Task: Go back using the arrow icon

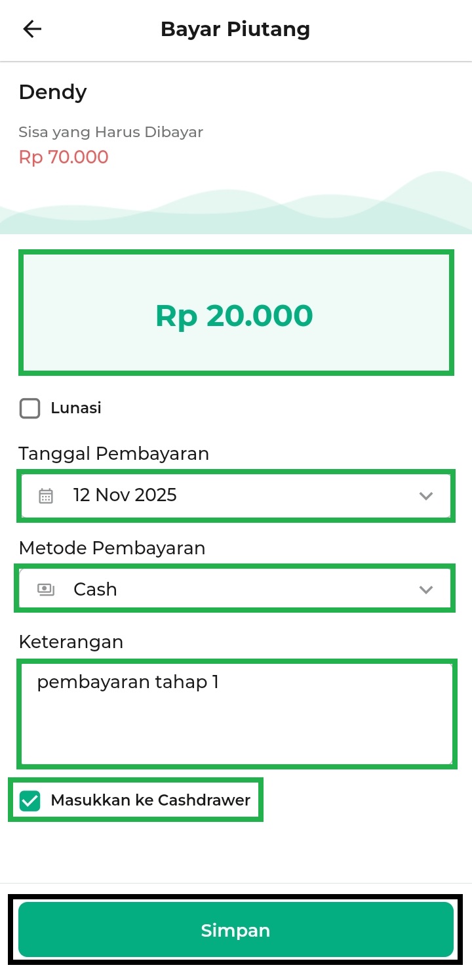Action: 31,30
